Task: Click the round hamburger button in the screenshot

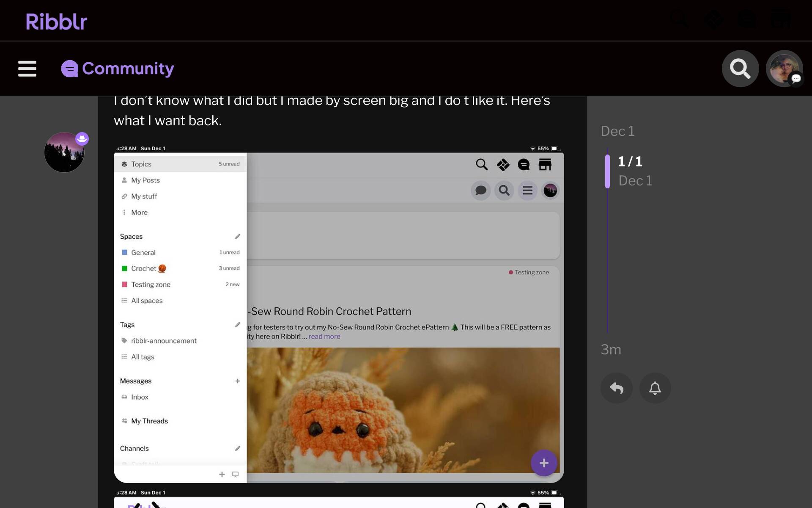Action: click(x=527, y=190)
